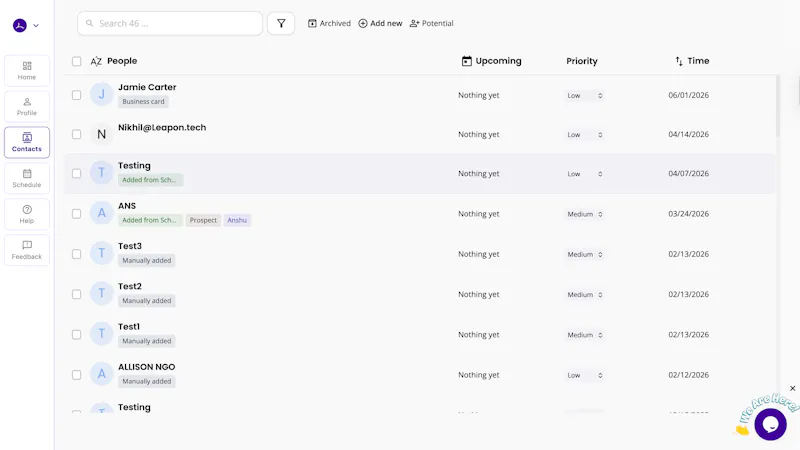Open the ALLISON NGO contact name
This screenshot has width=800, height=450.
point(146,367)
